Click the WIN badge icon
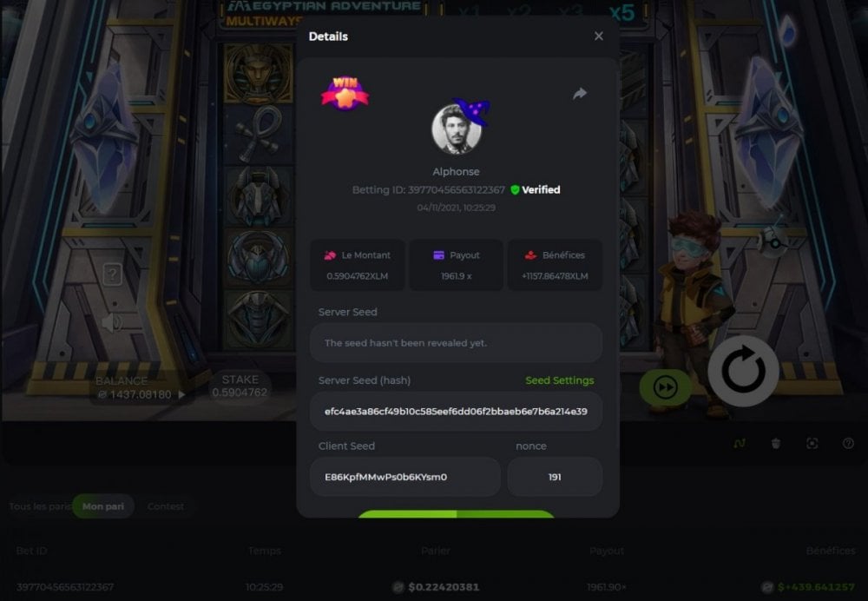 pyautogui.click(x=345, y=93)
